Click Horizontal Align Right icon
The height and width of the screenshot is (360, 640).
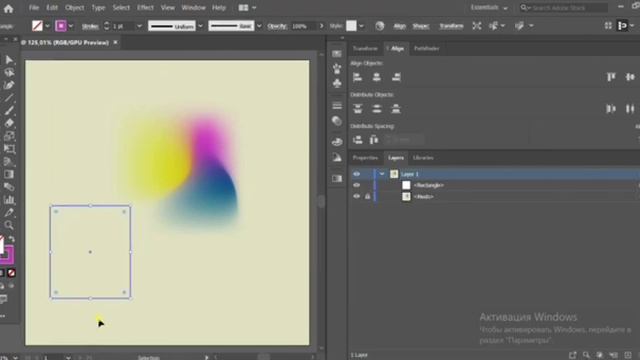[x=396, y=77]
